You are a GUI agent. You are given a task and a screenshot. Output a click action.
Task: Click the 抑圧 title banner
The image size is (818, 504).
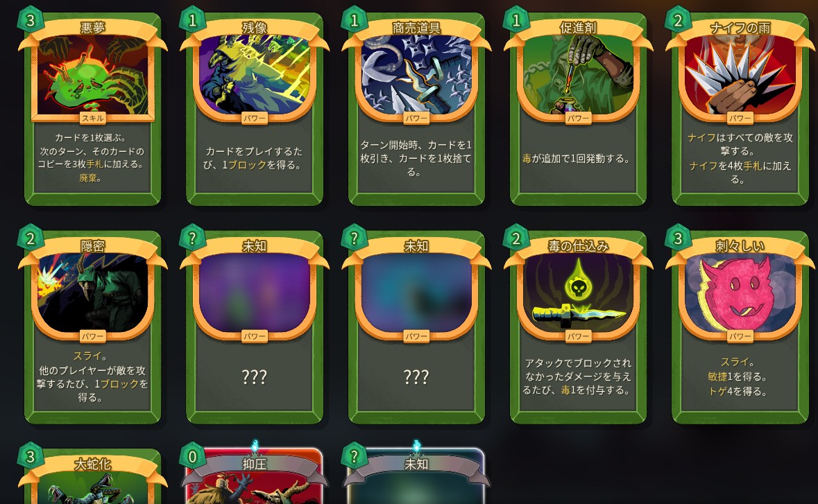click(255, 464)
